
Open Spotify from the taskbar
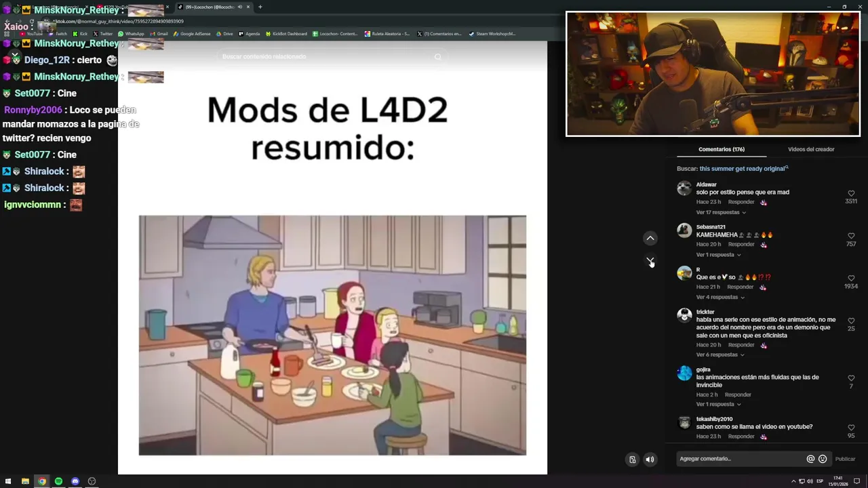click(58, 481)
